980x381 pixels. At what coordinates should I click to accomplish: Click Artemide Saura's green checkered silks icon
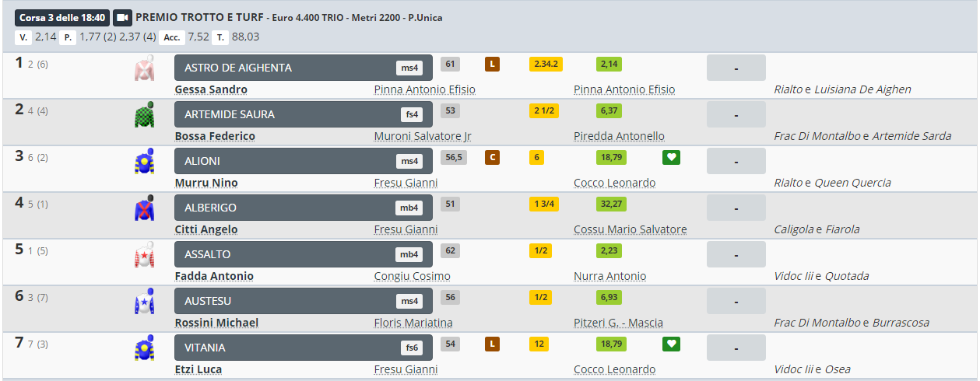pyautogui.click(x=144, y=115)
